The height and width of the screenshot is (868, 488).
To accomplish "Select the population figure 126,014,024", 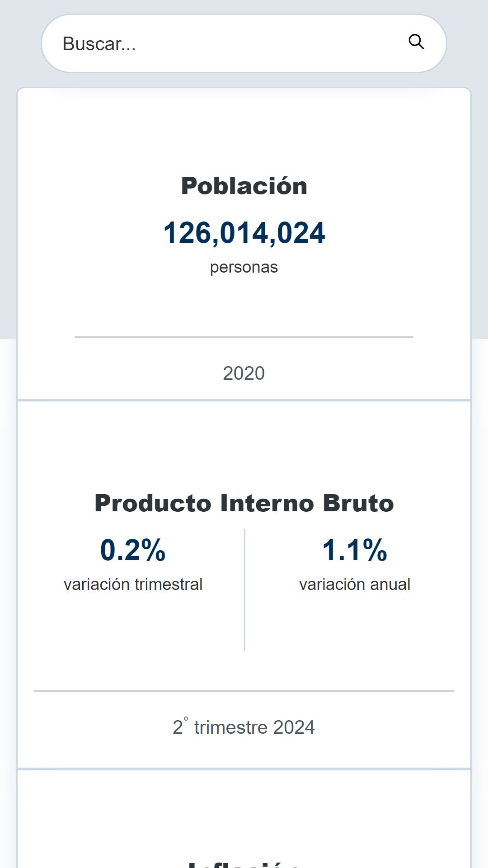I will (x=244, y=233).
